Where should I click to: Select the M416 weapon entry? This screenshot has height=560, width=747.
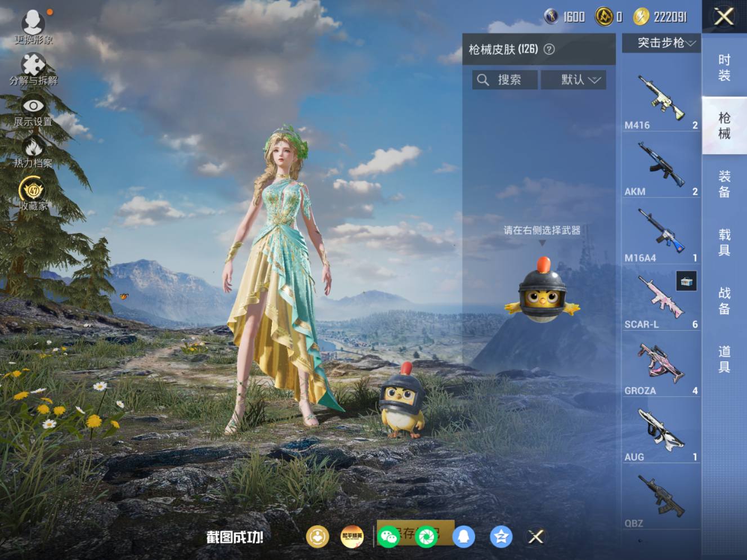pyautogui.click(x=661, y=99)
